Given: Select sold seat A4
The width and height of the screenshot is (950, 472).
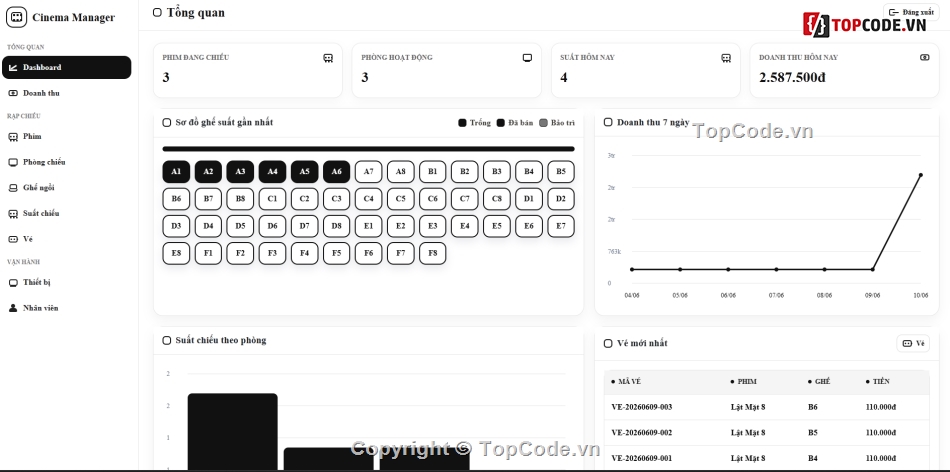Looking at the screenshot, I should [x=273, y=171].
